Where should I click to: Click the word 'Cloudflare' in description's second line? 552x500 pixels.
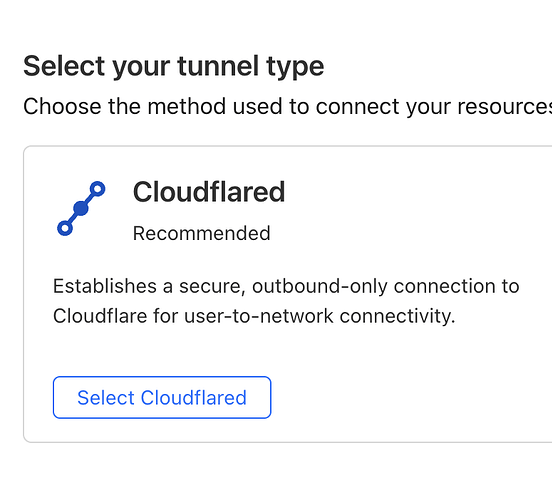[100, 316]
